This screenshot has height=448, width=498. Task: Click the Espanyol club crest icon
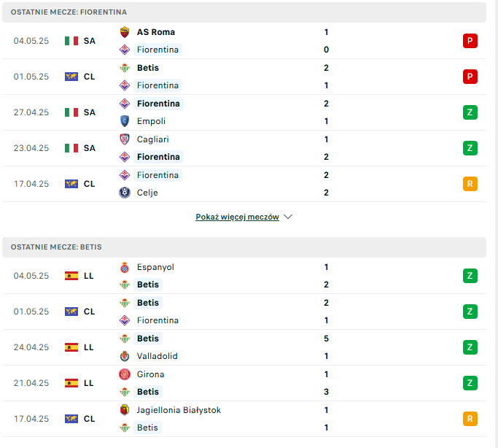tap(125, 267)
